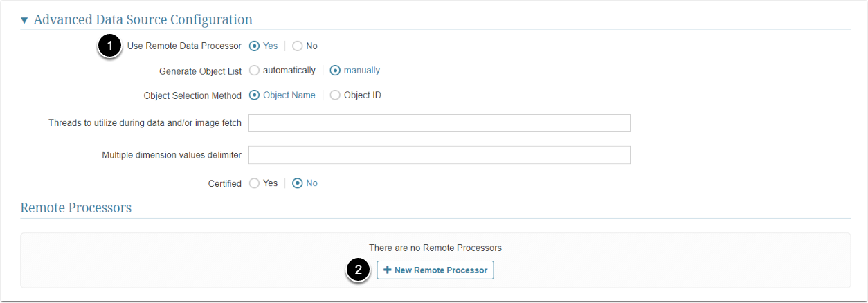
Task: Focus the Threads to utilize input field
Action: click(439, 123)
